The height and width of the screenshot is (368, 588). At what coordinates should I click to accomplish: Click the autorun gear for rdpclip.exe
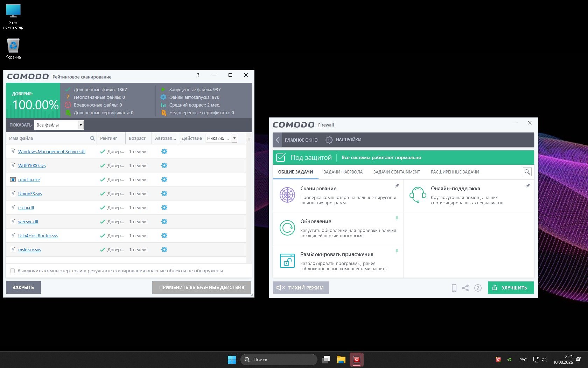pos(164,179)
